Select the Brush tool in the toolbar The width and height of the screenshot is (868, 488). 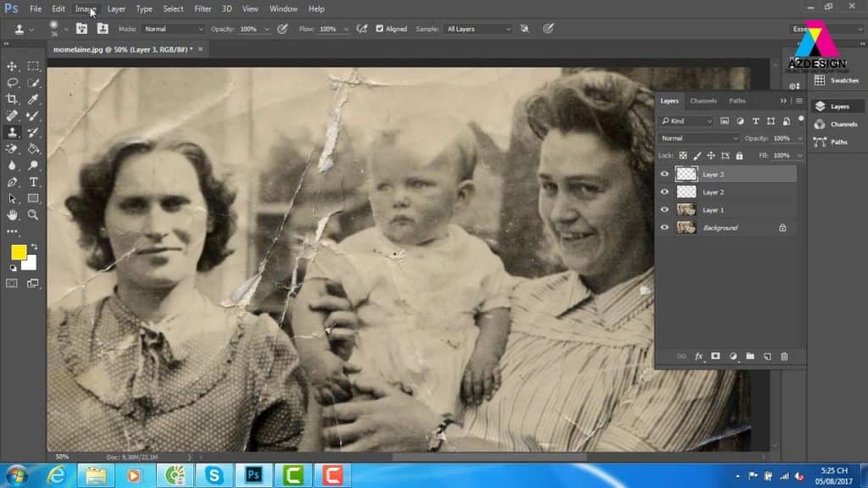[x=33, y=117]
